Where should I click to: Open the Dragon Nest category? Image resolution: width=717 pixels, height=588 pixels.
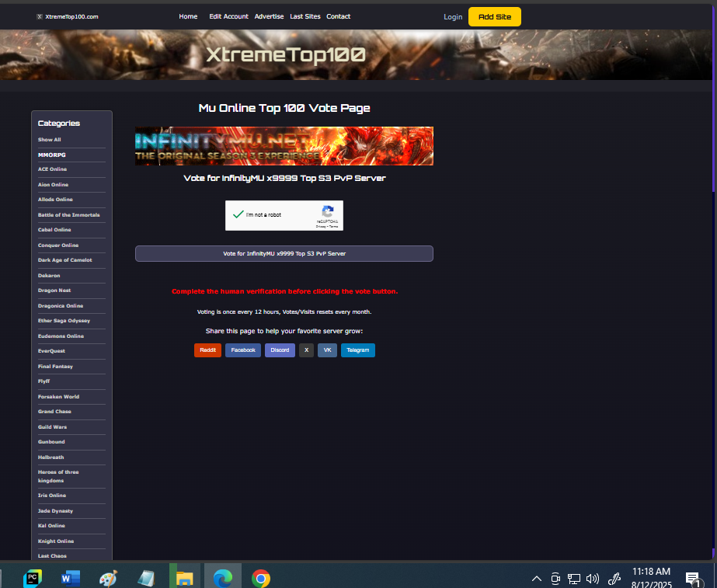pos(54,291)
